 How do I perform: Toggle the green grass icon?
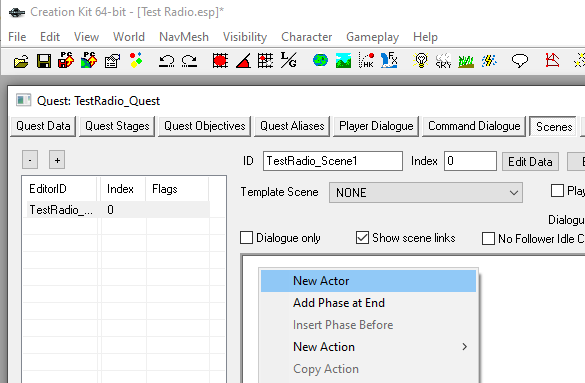466,62
